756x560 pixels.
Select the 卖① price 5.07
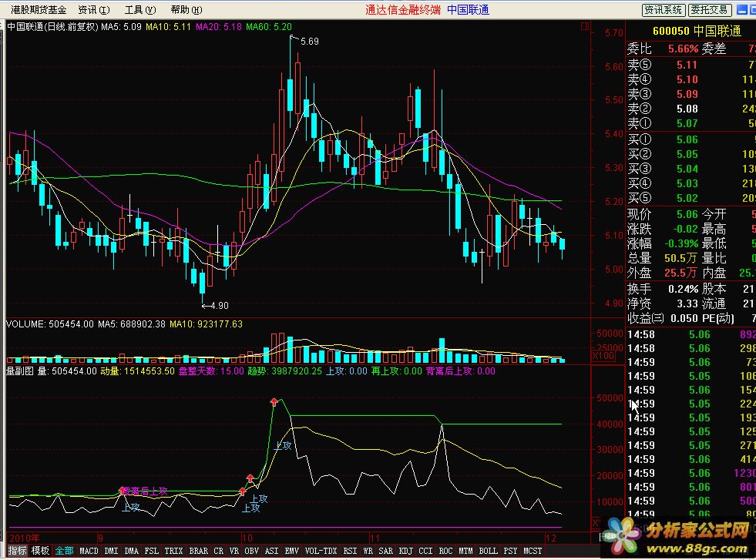pyautogui.click(x=687, y=123)
